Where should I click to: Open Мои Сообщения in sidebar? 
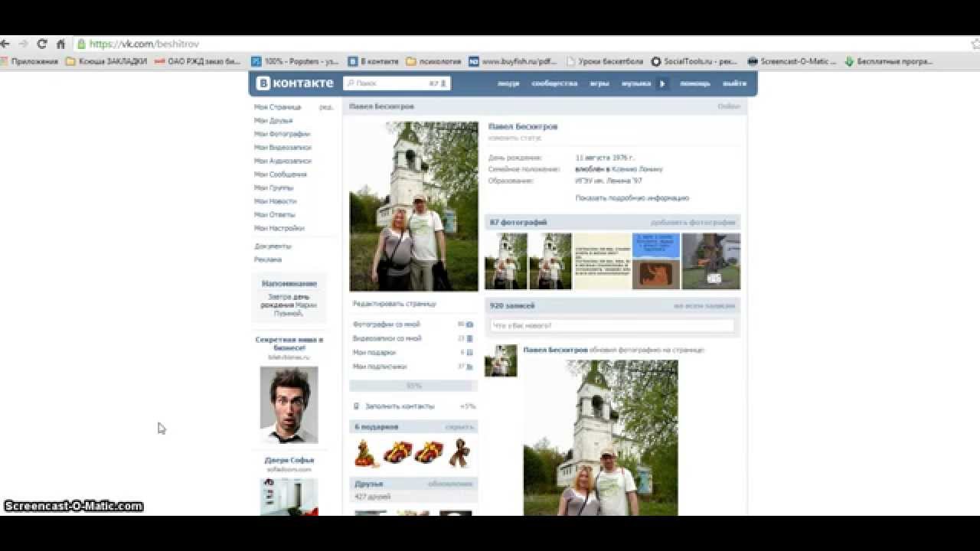coord(280,174)
